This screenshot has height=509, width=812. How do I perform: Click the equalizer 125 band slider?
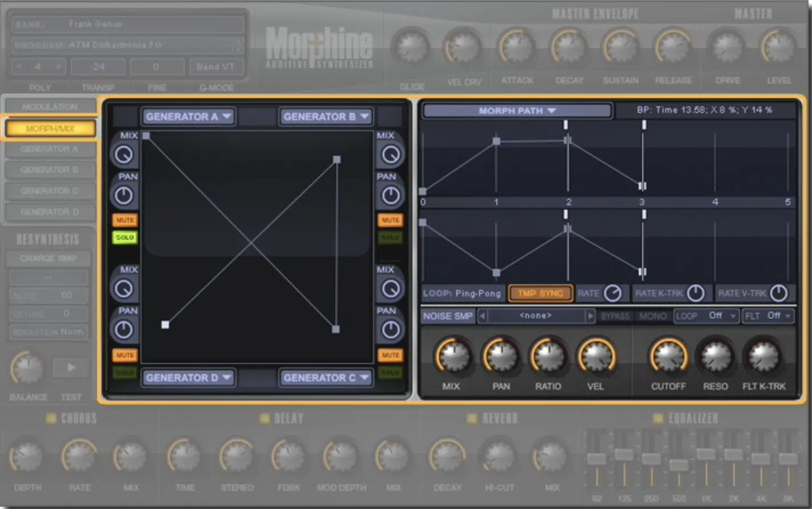pos(624,455)
